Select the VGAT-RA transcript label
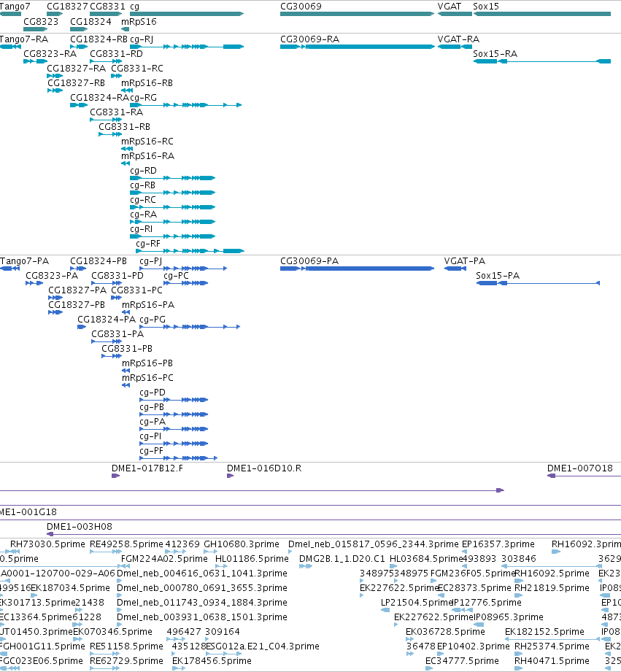The width and height of the screenshot is (621, 672). click(458, 39)
